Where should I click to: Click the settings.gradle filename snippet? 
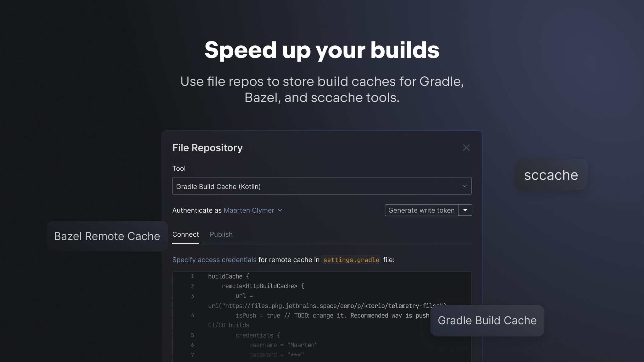click(x=351, y=260)
